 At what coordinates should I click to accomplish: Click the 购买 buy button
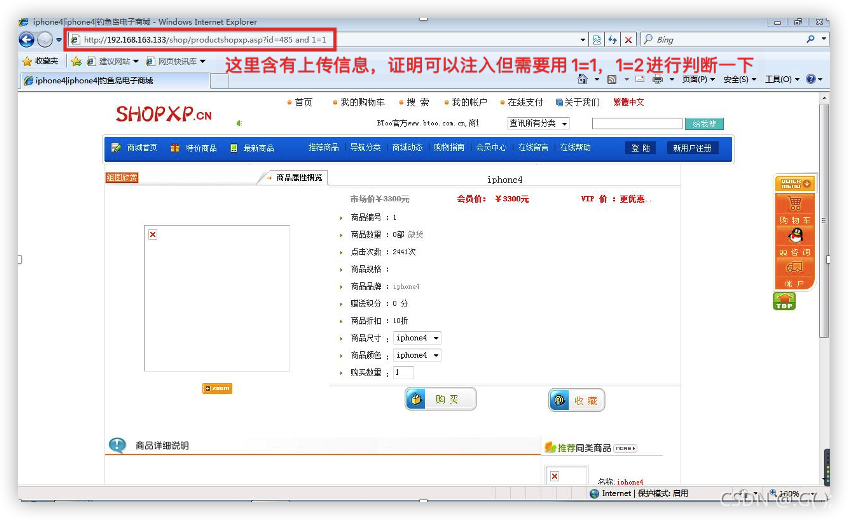pyautogui.click(x=440, y=399)
